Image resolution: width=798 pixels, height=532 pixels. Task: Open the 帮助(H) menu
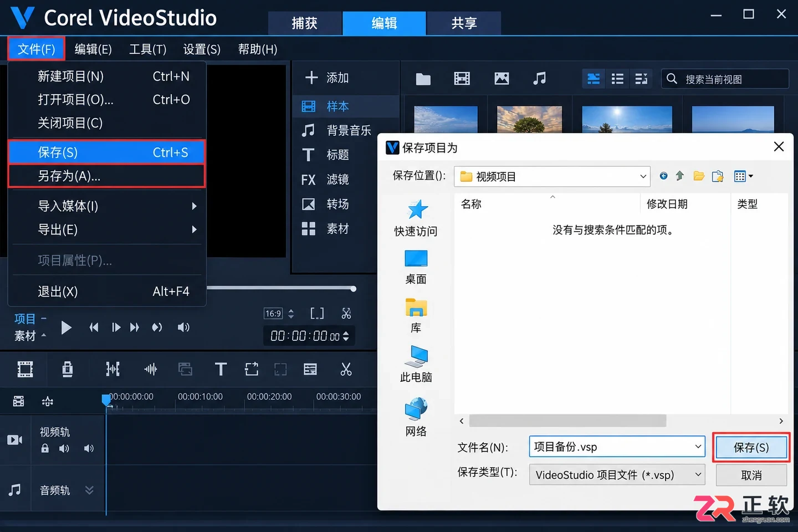click(x=257, y=49)
